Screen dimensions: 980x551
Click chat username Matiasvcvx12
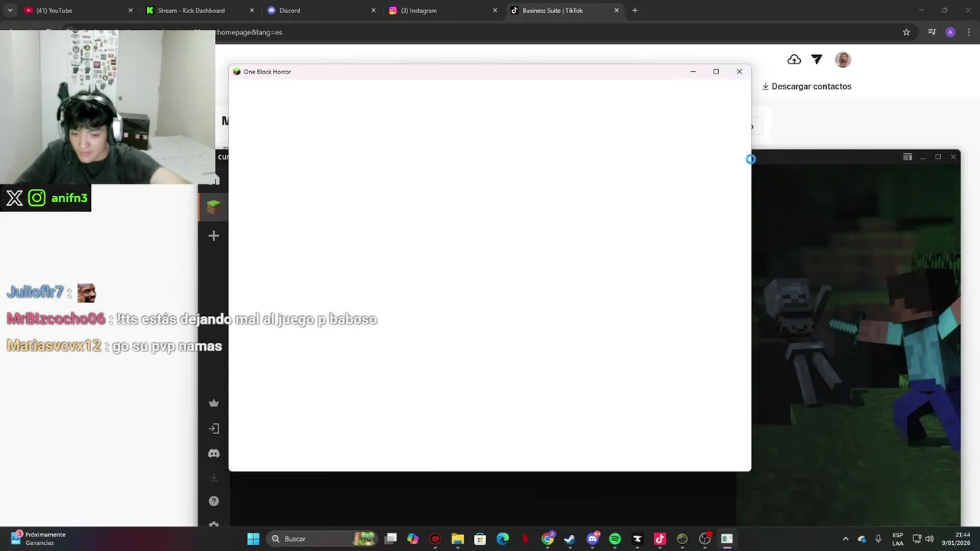[54, 346]
